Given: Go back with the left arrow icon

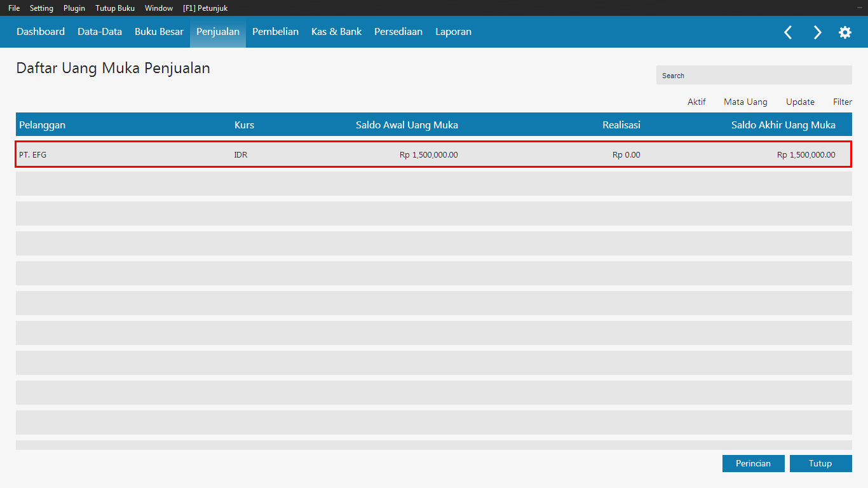Looking at the screenshot, I should coord(788,32).
